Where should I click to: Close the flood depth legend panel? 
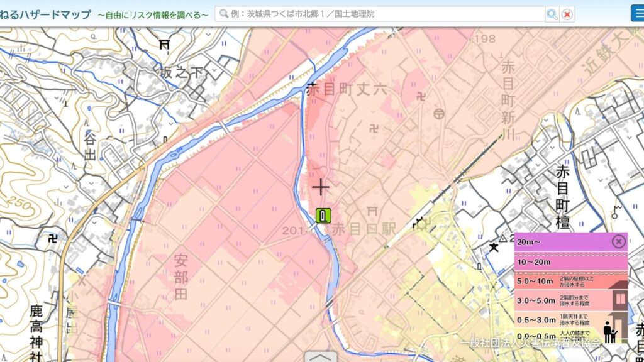point(619,241)
